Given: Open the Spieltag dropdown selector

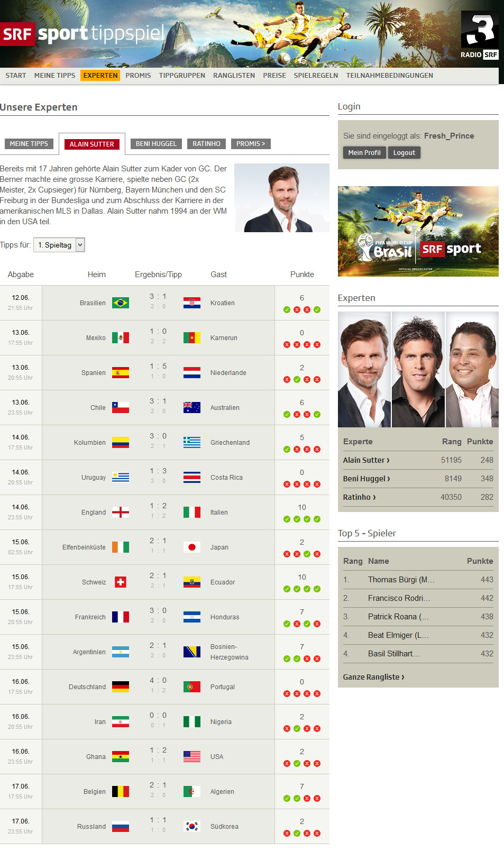Looking at the screenshot, I should coord(59,245).
